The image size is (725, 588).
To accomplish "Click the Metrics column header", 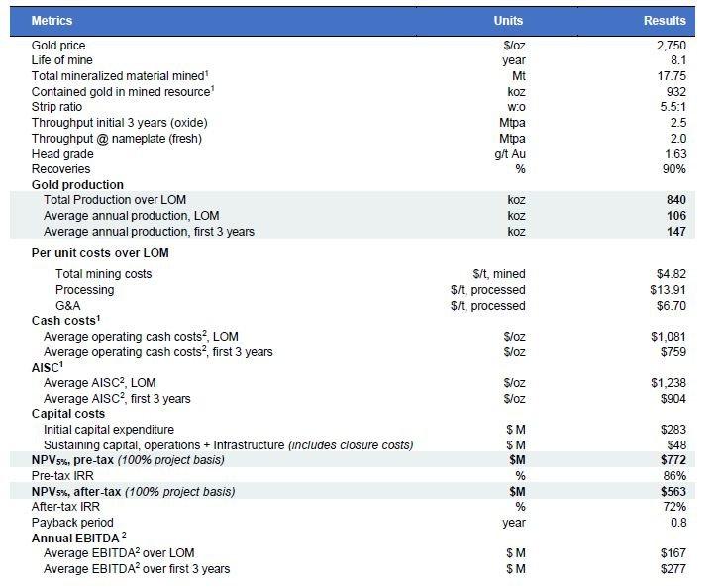I will tap(52, 21).
